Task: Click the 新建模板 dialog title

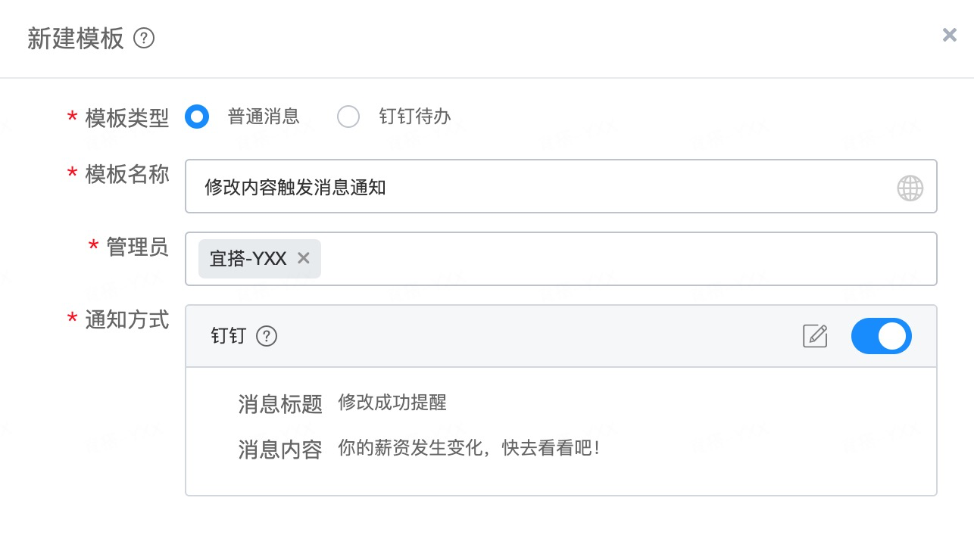Action: pyautogui.click(x=76, y=39)
